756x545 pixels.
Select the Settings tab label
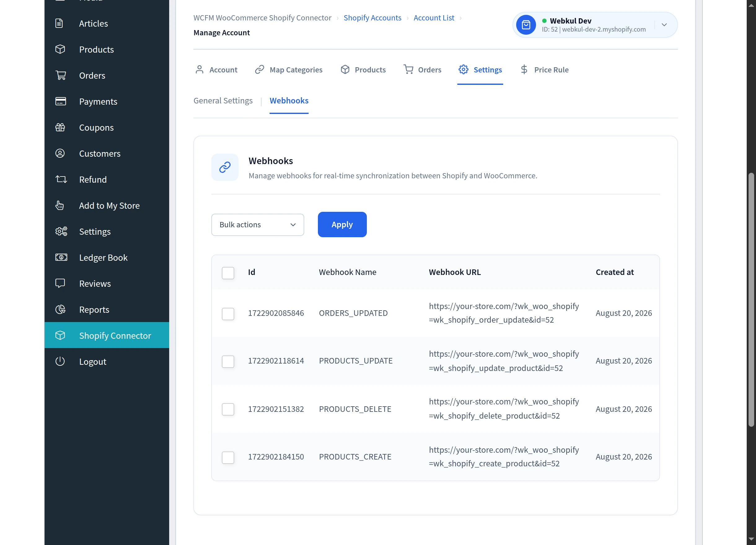(488, 70)
